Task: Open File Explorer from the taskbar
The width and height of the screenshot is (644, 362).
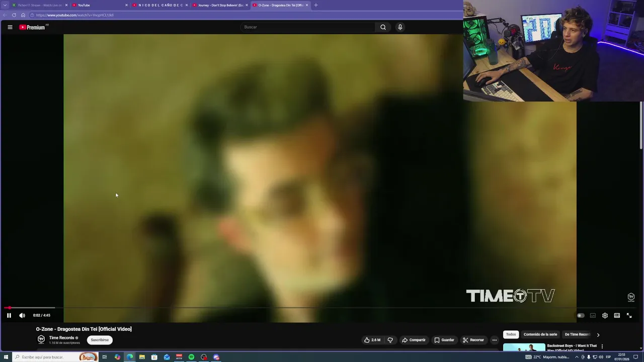Action: click(142, 357)
